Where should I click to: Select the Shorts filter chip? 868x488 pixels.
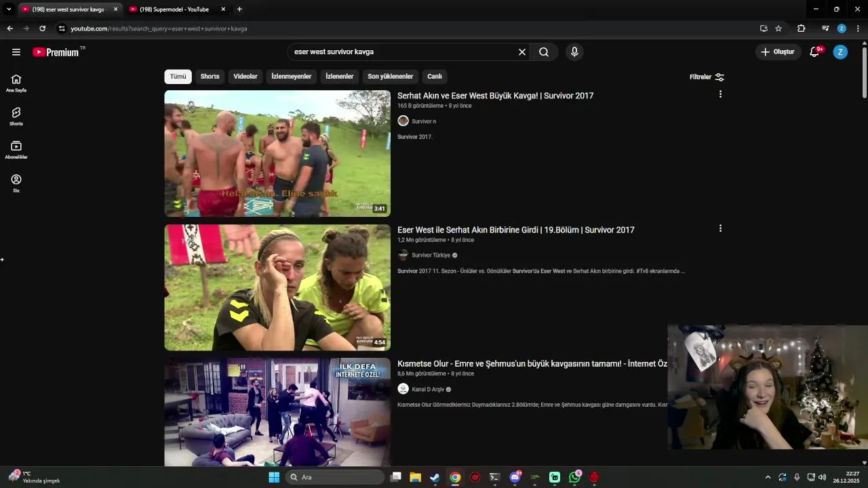(210, 77)
